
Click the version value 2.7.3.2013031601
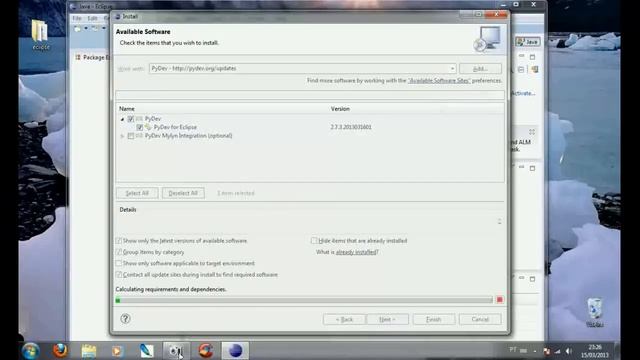(x=351, y=127)
